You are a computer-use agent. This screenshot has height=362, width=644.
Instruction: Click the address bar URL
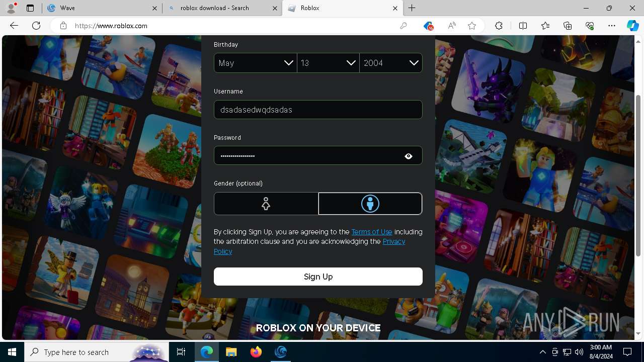point(111,26)
